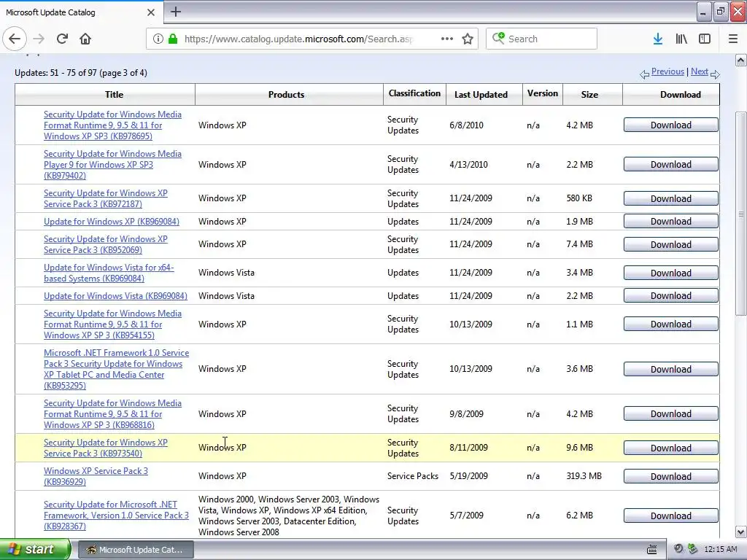Download the 9.6 MB KB973540 update

[671, 448]
